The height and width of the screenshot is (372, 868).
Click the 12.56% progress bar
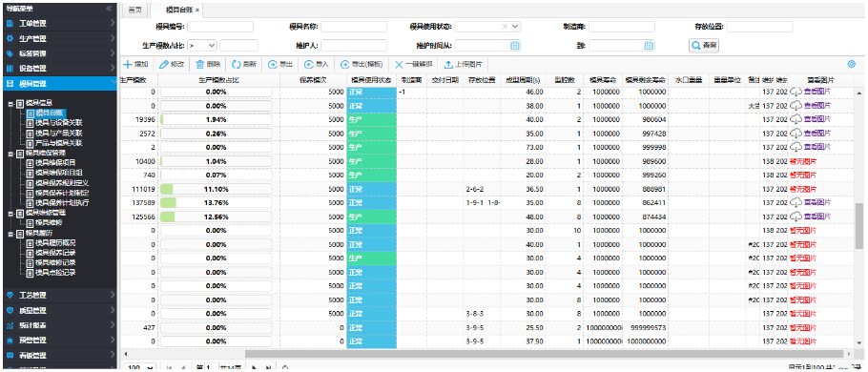[x=216, y=217]
